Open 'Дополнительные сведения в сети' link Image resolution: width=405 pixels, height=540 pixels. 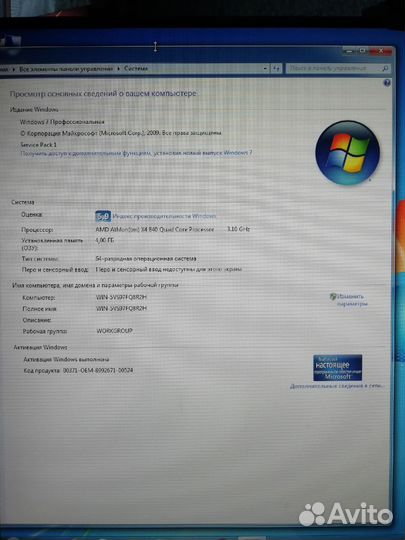click(336, 386)
